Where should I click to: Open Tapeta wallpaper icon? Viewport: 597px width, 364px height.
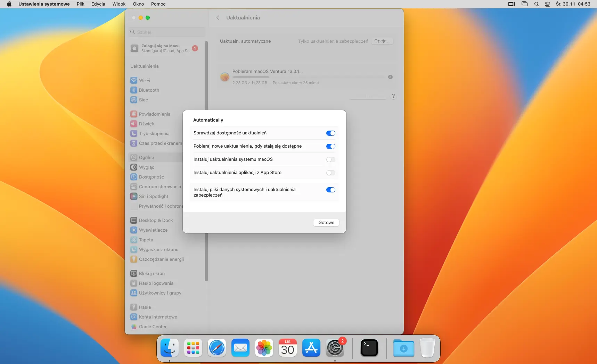click(134, 240)
